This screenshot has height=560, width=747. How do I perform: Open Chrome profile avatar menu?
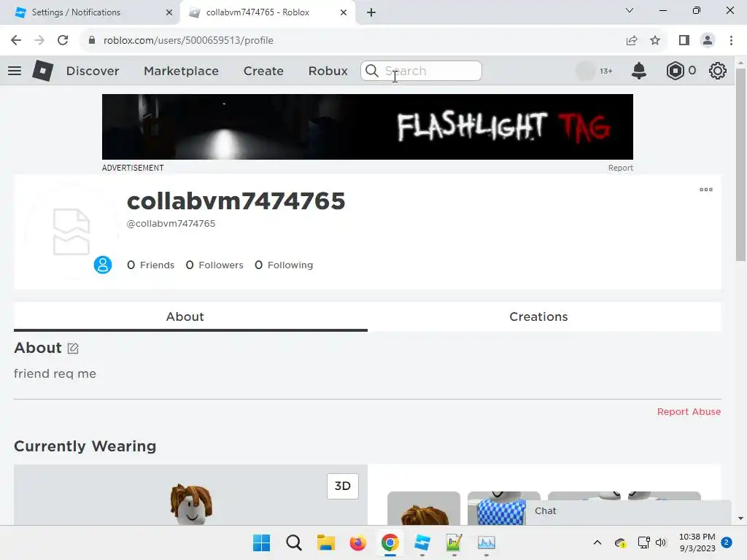point(708,41)
